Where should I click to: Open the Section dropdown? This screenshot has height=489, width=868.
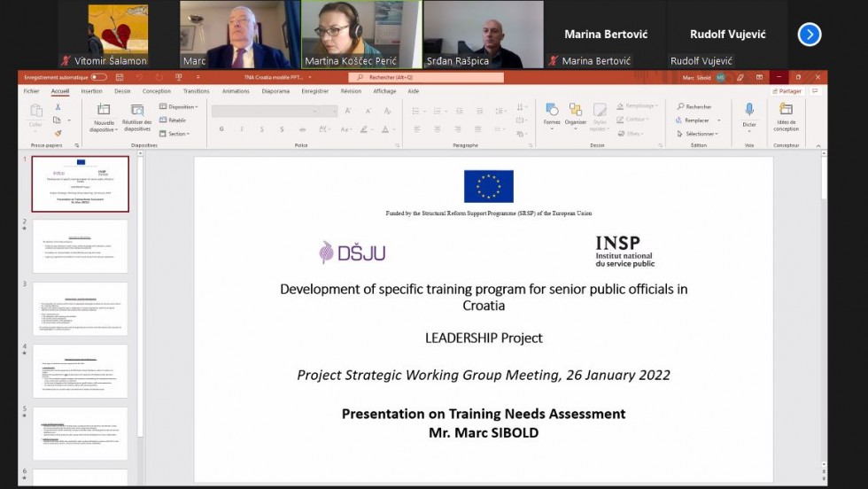175,134
